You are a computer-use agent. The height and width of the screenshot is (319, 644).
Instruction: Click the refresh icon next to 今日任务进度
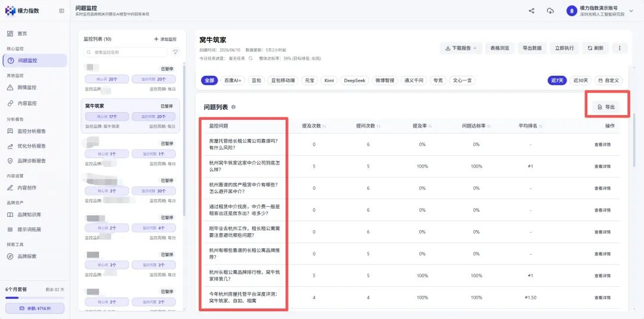tap(250, 58)
